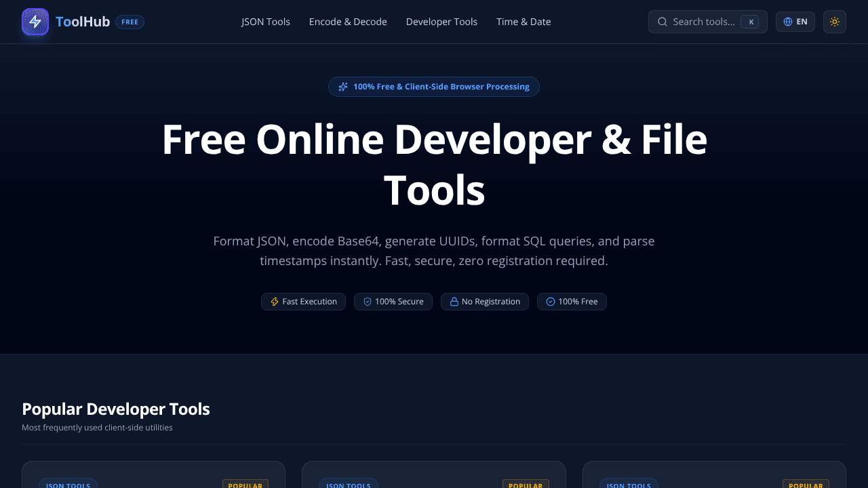This screenshot has height=488, width=868.
Task: Focus the Search tools field
Action: coord(708,22)
